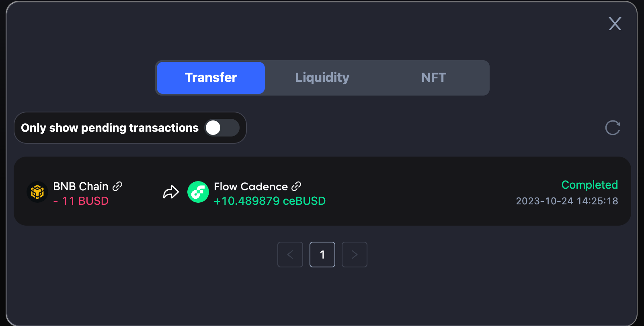Open the NFT tab
This screenshot has width=644, height=326.
coord(434,77)
